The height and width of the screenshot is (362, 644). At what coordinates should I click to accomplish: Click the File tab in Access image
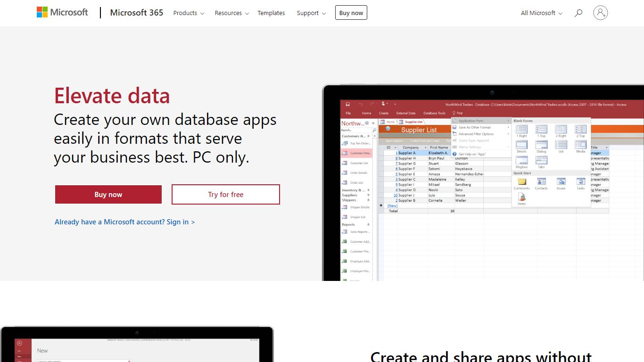point(348,113)
